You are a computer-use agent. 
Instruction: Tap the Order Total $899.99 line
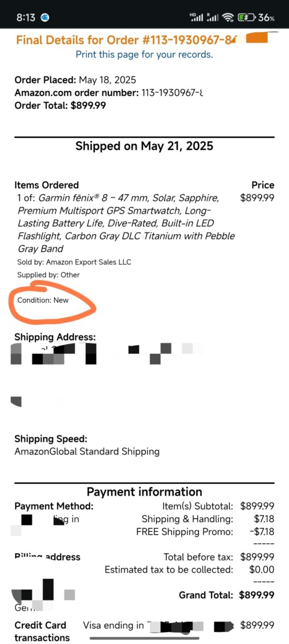tap(60, 106)
